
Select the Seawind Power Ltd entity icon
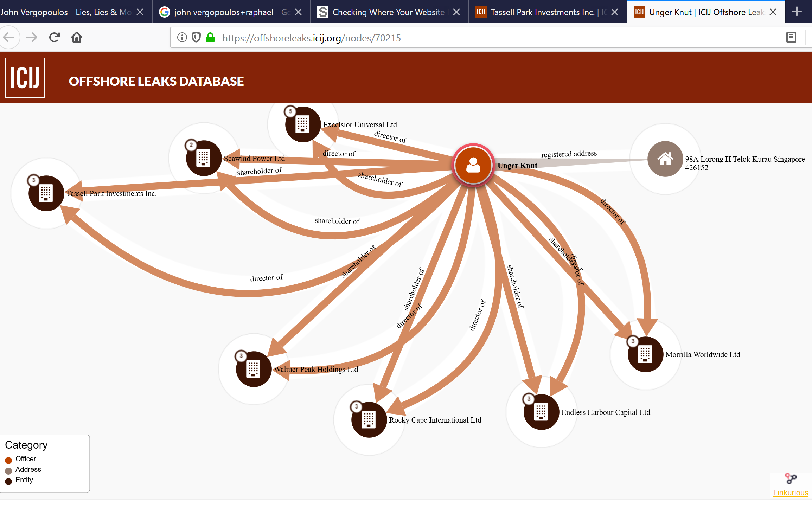203,158
